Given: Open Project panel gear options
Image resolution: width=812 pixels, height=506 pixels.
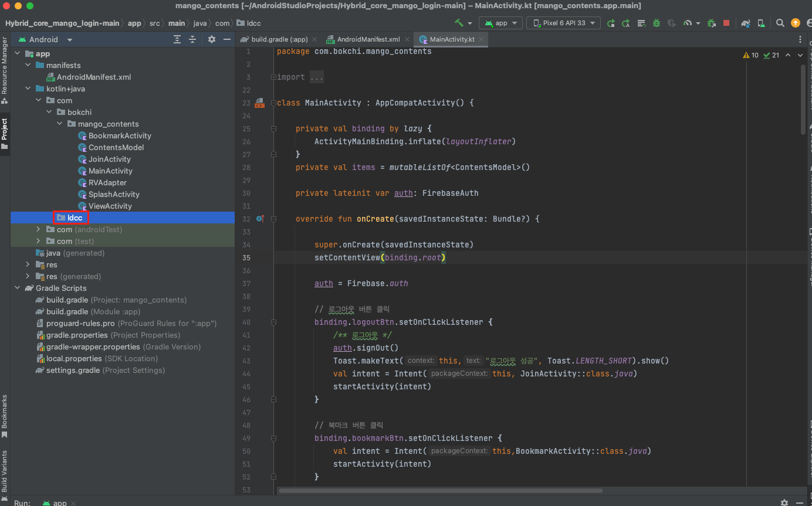Looking at the screenshot, I should (x=212, y=39).
